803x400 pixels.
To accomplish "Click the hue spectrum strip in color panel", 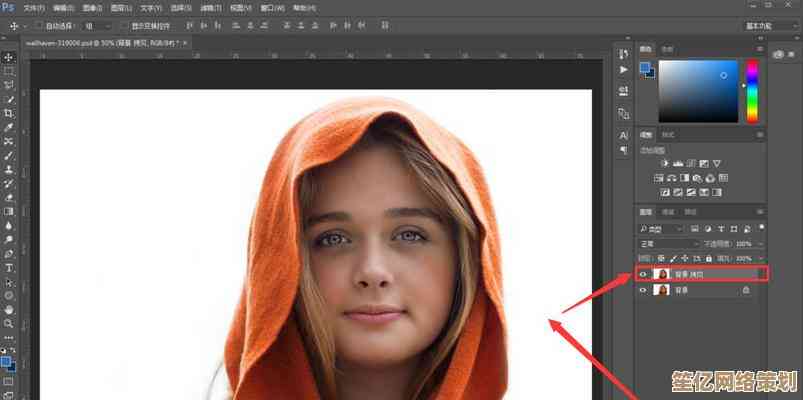I will pyautogui.click(x=751, y=89).
